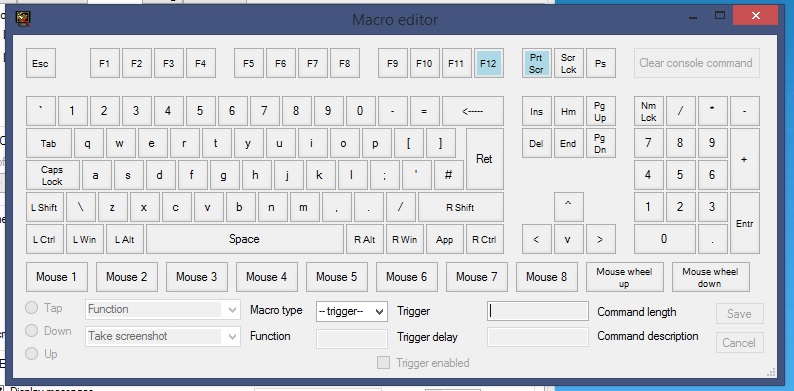Image resolution: width=794 pixels, height=391 pixels.
Task: Choose the F5 key on the virtual keyboard
Action: 249,63
